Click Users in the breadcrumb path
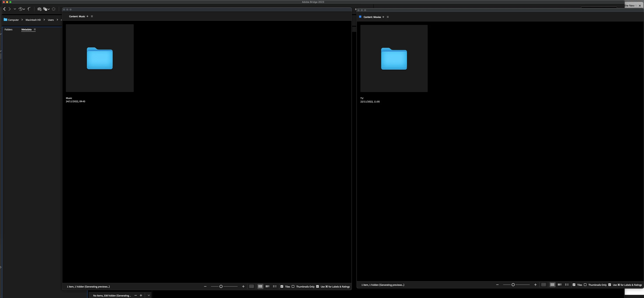 click(x=51, y=20)
